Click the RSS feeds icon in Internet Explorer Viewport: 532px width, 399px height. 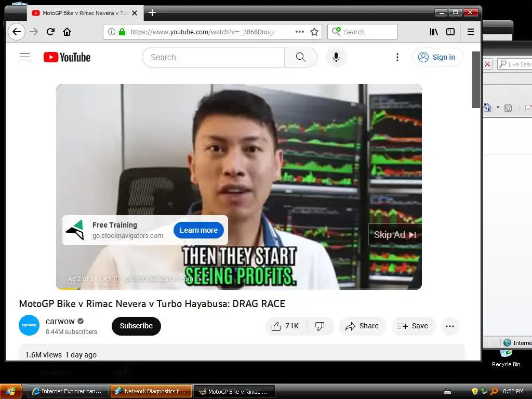508,108
